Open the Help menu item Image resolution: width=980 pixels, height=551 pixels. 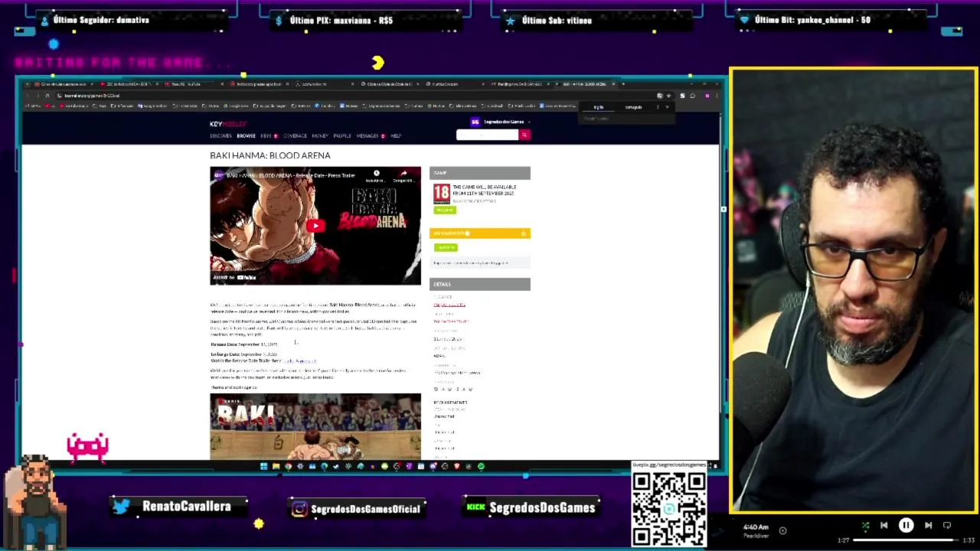[396, 135]
